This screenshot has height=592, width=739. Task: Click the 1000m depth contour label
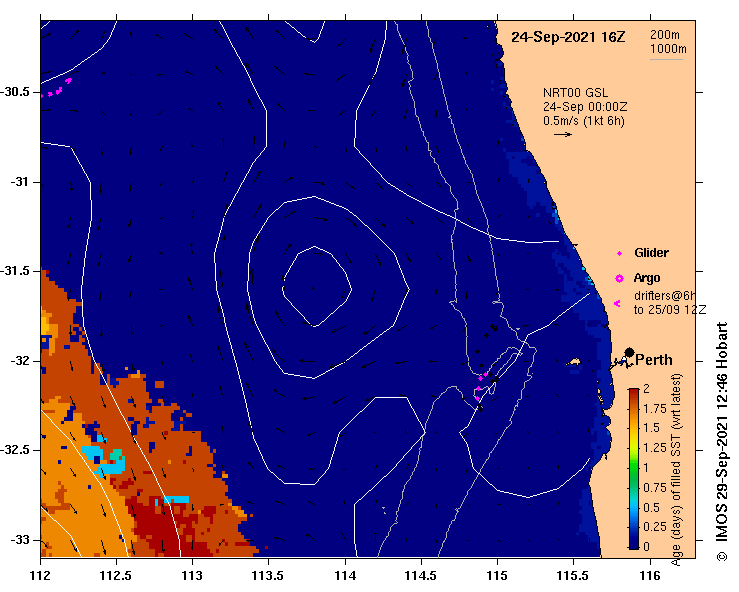668,49
